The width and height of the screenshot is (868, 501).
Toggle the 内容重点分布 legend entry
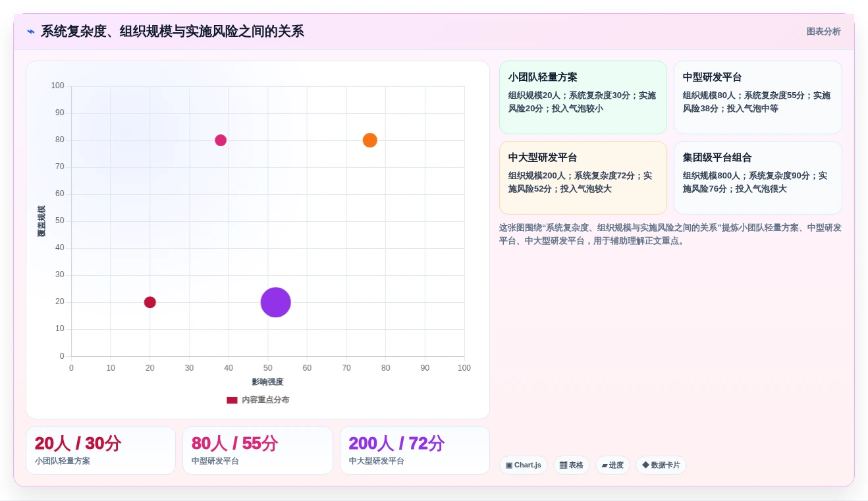(x=258, y=400)
